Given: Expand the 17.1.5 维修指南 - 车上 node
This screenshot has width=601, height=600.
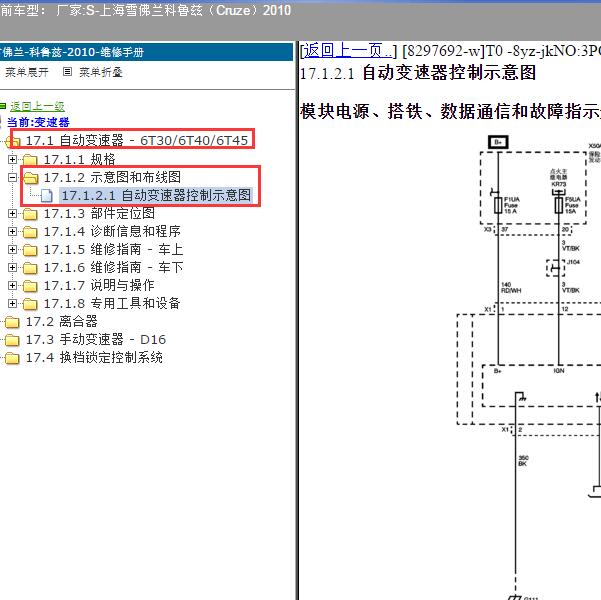Looking at the screenshot, I should [12, 249].
